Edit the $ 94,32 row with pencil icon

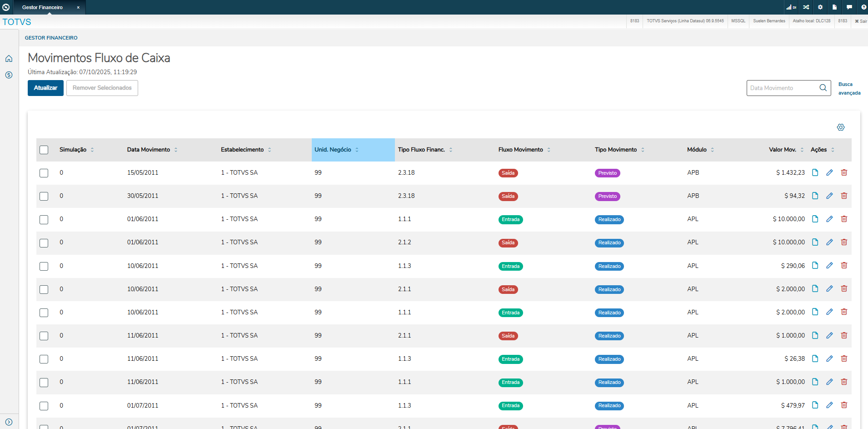pyautogui.click(x=829, y=196)
